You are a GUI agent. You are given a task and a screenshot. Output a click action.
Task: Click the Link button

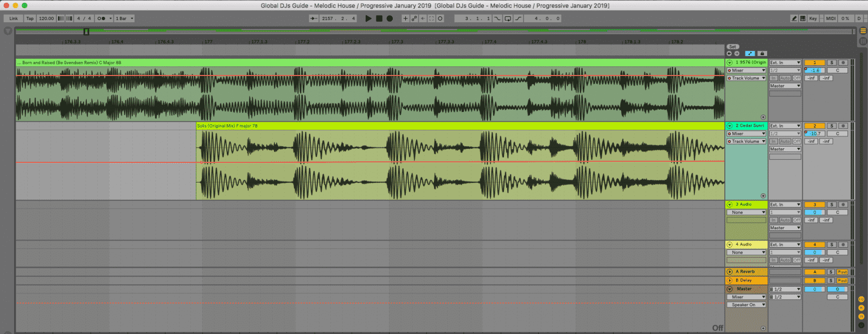click(14, 18)
